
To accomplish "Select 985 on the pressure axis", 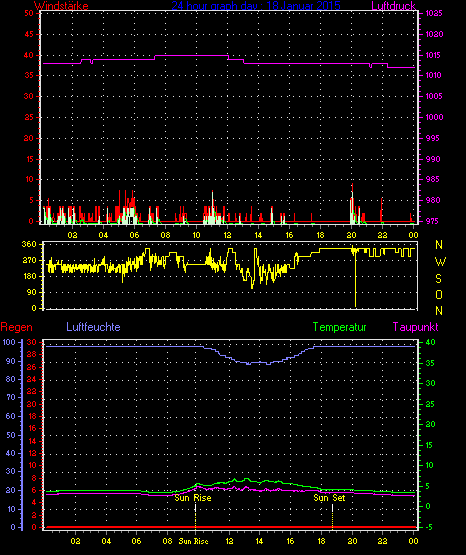I will click(x=432, y=179).
